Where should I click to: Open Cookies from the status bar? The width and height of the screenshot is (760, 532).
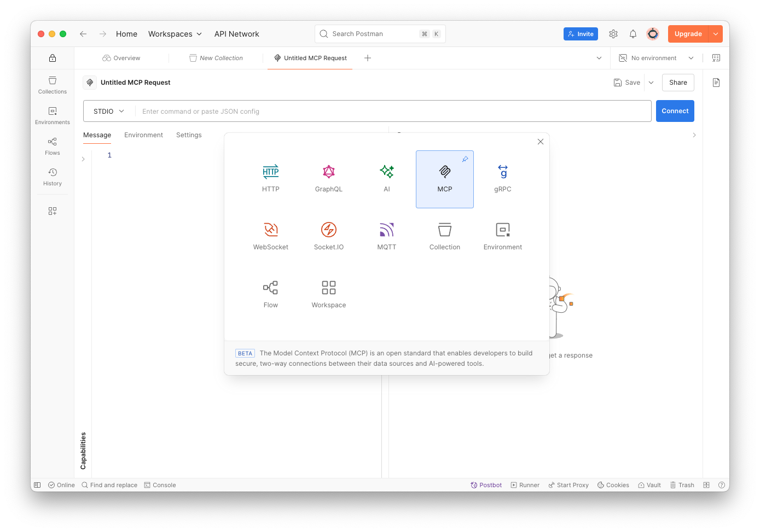(613, 485)
